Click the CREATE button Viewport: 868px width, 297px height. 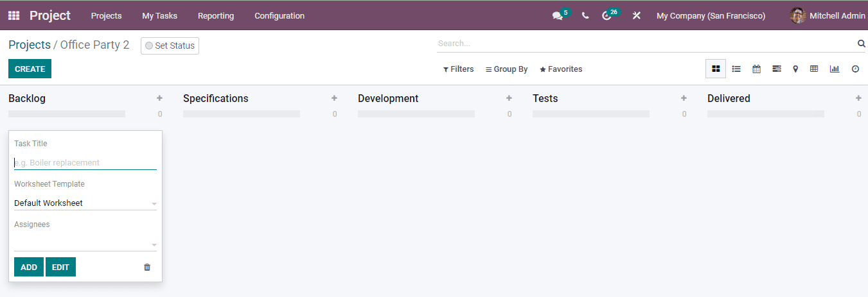click(x=30, y=69)
